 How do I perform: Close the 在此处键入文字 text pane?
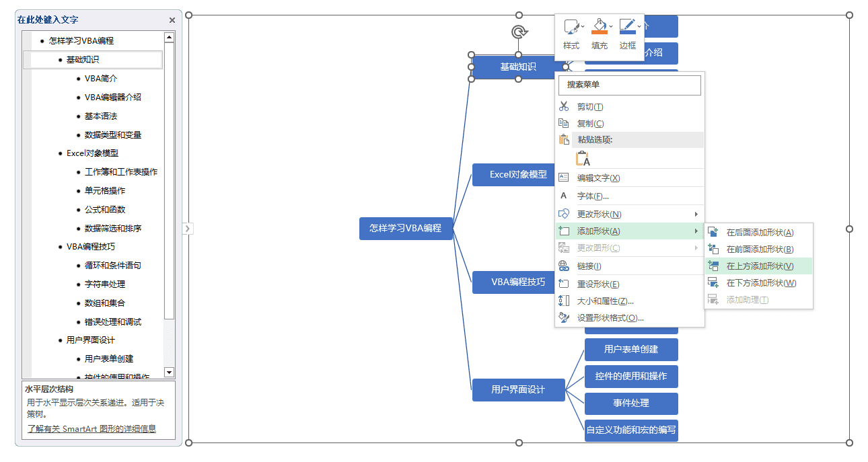pyautogui.click(x=172, y=20)
